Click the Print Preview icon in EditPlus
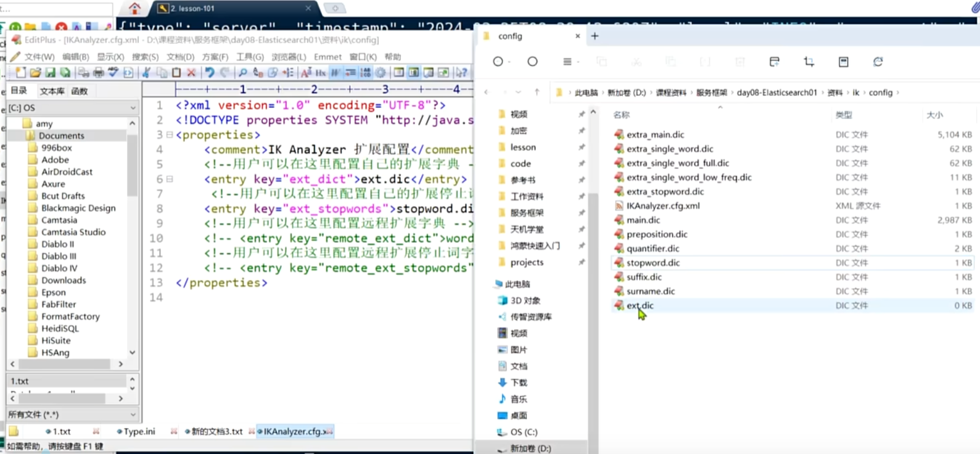The height and width of the screenshot is (454, 980). pyautogui.click(x=84, y=72)
